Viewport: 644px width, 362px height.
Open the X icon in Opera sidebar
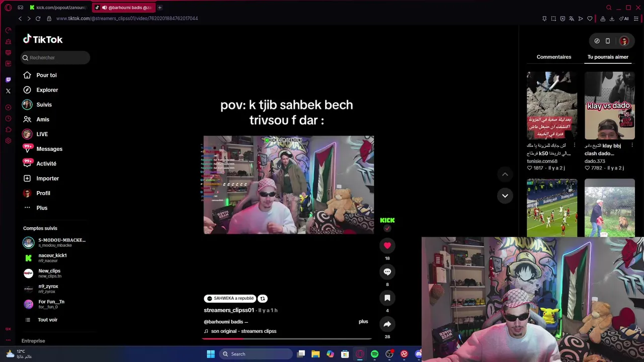click(8, 91)
